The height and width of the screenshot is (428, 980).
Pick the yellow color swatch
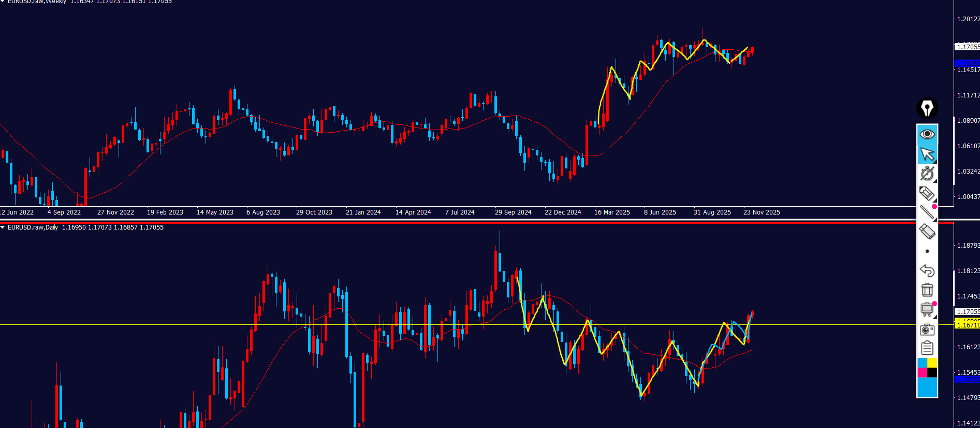pyautogui.click(x=932, y=363)
